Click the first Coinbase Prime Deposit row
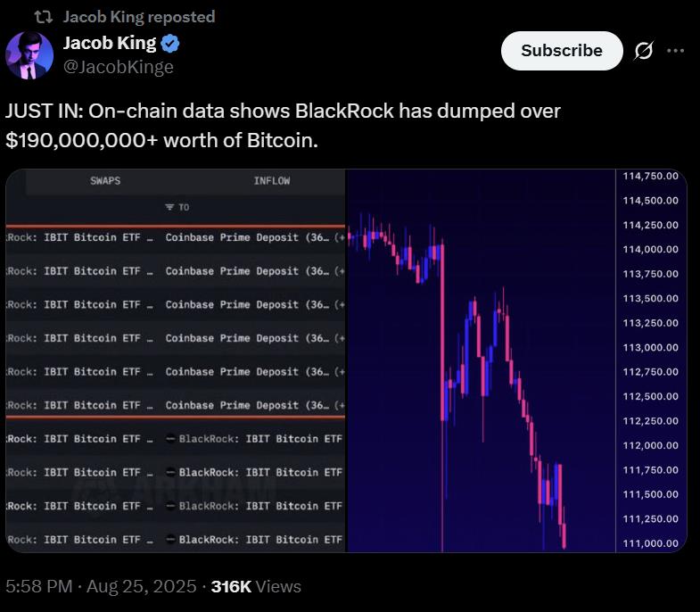 point(176,237)
